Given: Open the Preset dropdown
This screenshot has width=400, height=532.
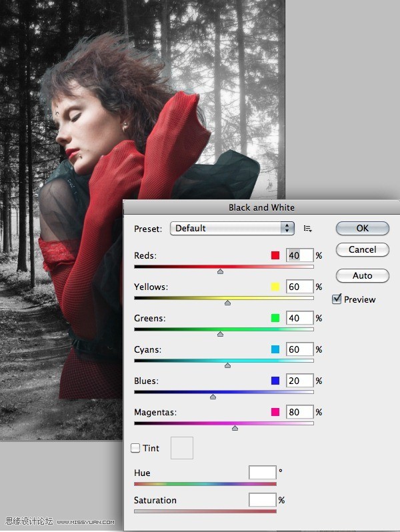Looking at the screenshot, I should (232, 228).
